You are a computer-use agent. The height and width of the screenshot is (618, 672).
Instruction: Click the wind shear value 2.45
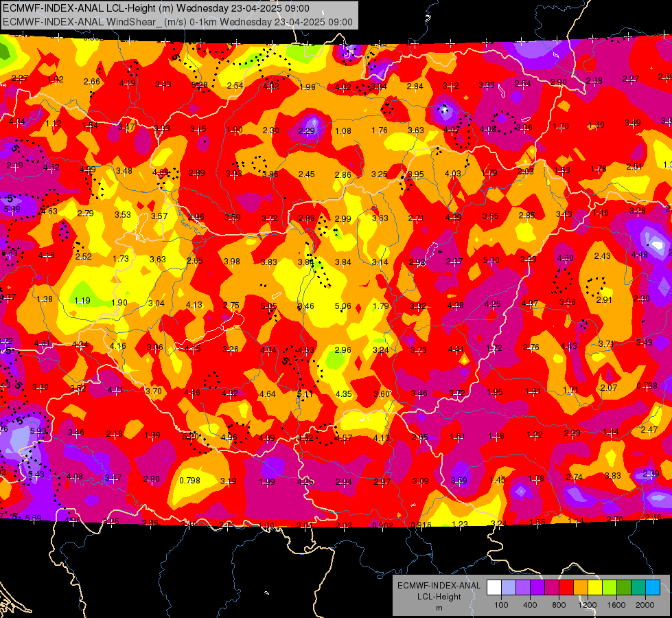(x=306, y=174)
